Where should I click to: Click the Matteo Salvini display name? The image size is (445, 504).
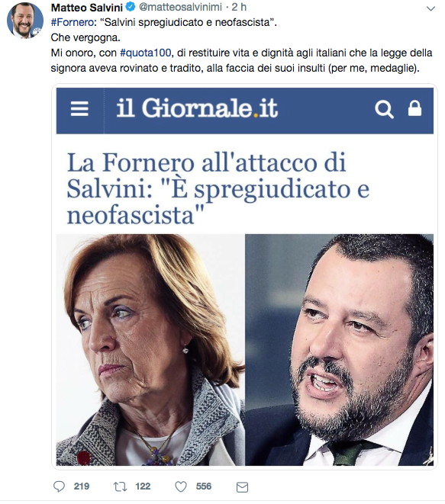[87, 7]
